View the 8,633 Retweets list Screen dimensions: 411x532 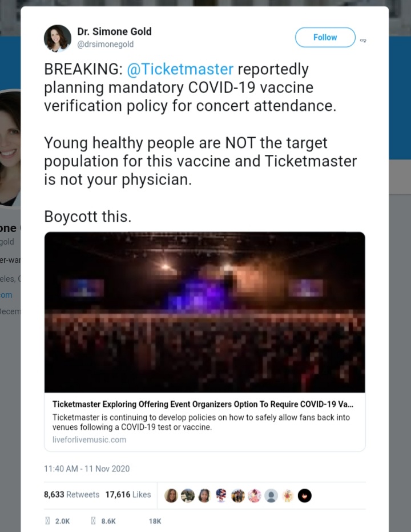coord(71,494)
